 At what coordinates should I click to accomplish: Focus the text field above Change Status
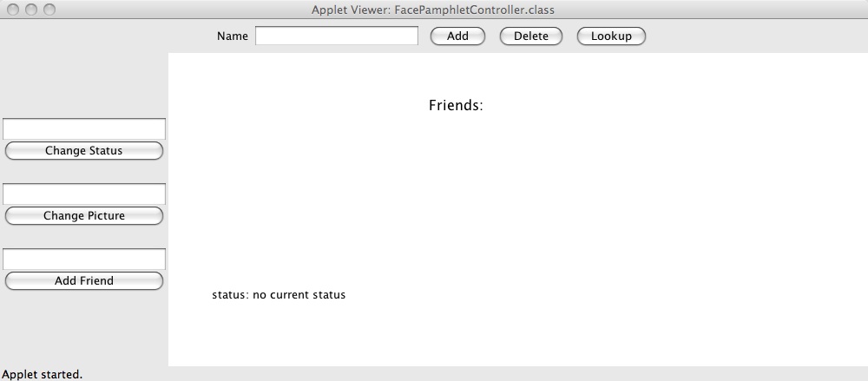(84, 128)
